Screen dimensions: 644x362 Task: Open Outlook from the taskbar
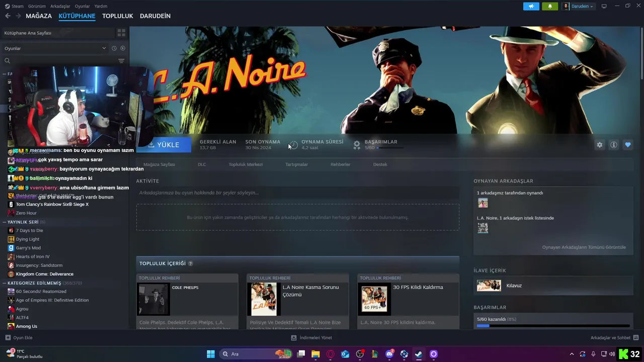click(x=345, y=354)
